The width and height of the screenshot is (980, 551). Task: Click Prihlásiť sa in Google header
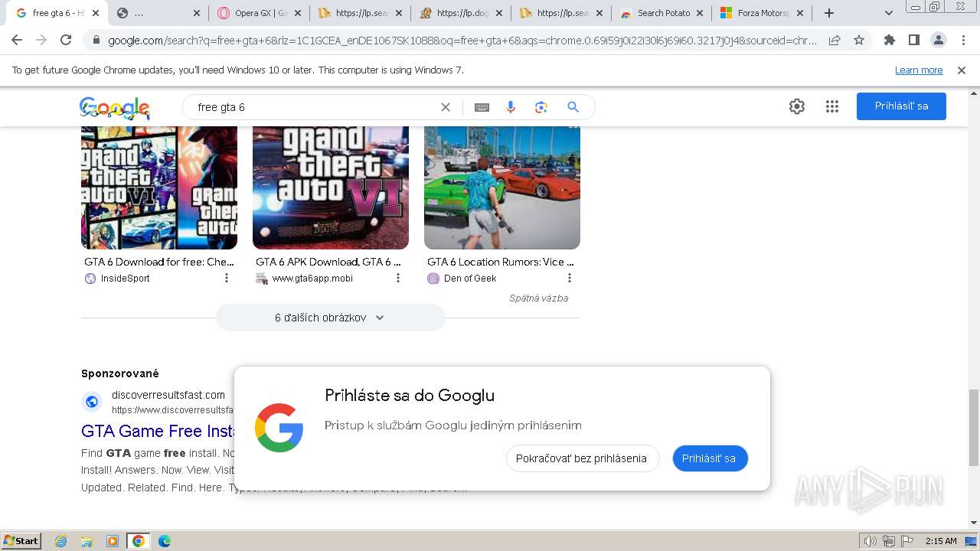(901, 106)
